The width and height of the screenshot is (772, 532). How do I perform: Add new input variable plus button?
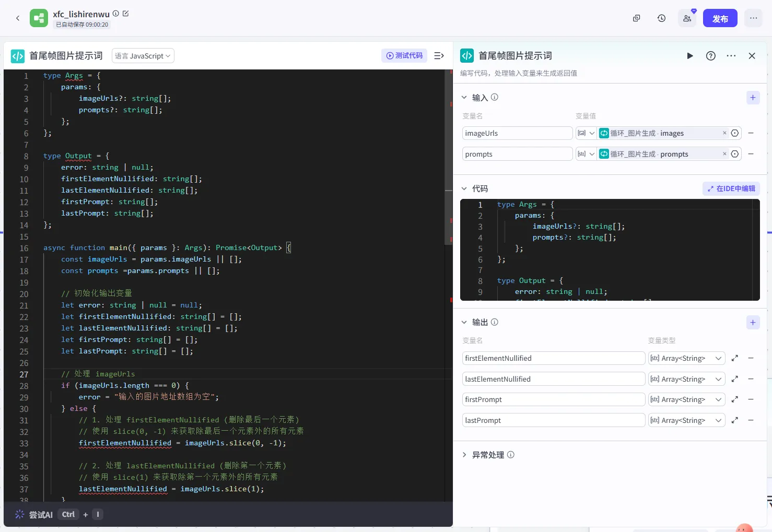tap(753, 98)
